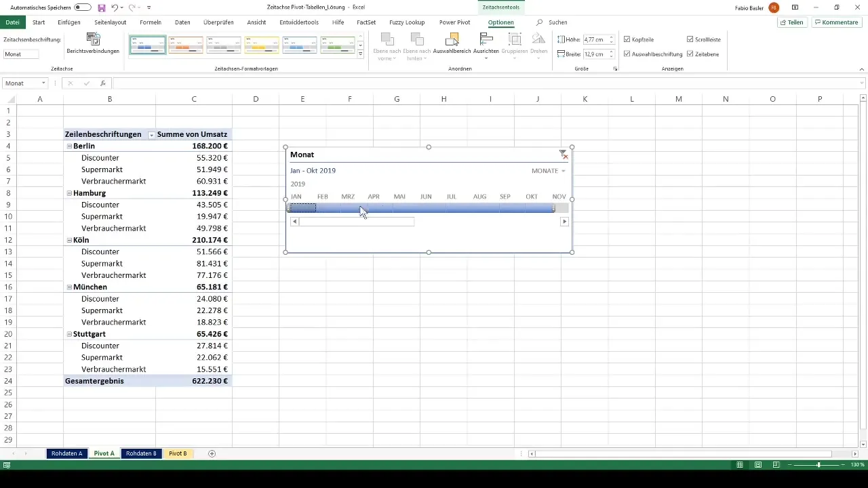This screenshot has width=868, height=488.
Task: Switch to the Formeln ribbon tab
Action: coord(151,22)
